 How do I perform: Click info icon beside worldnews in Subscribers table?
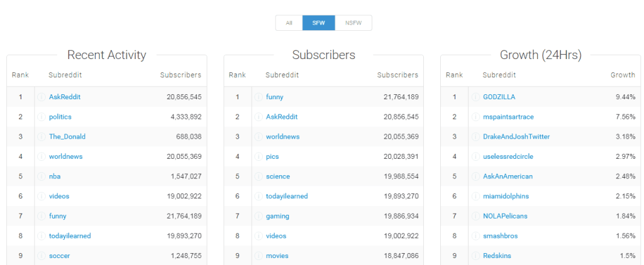click(258, 137)
